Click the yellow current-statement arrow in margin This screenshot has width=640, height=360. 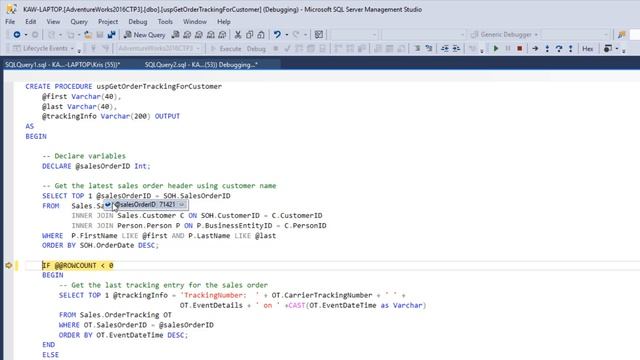(9, 265)
